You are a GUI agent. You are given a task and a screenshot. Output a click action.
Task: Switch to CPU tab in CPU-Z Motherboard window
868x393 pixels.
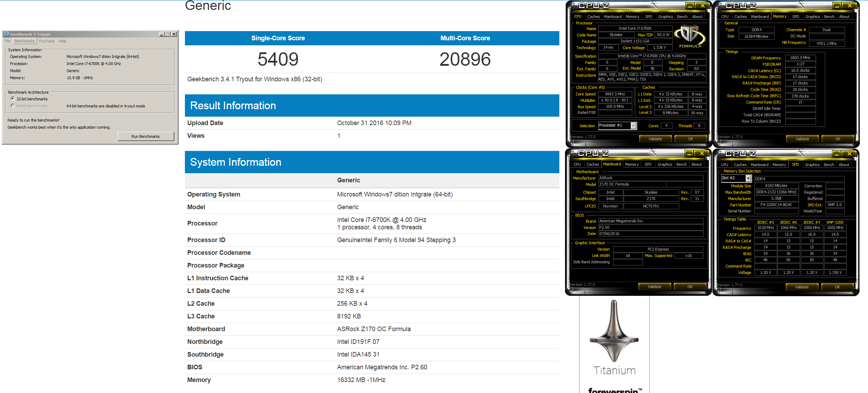tap(577, 164)
